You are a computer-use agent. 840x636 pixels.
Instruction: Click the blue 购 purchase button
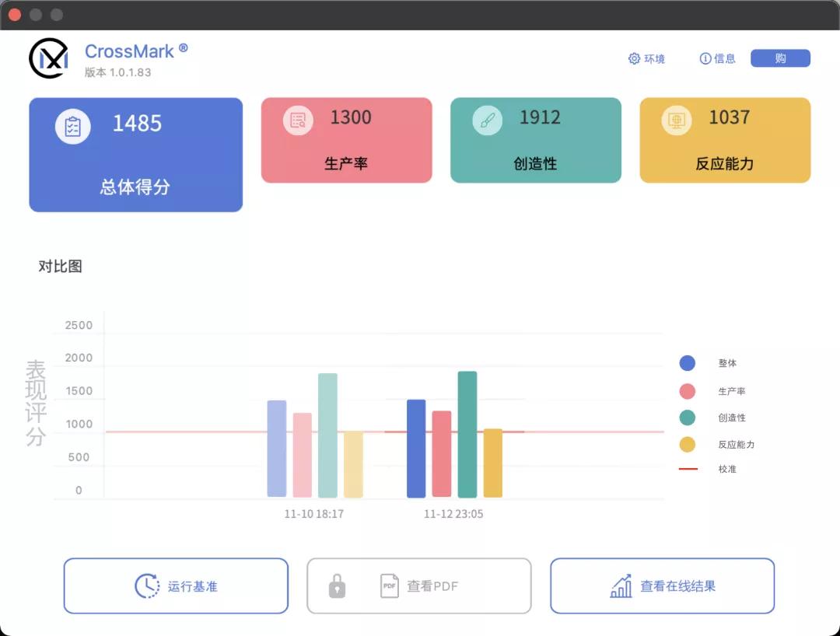tap(780, 58)
